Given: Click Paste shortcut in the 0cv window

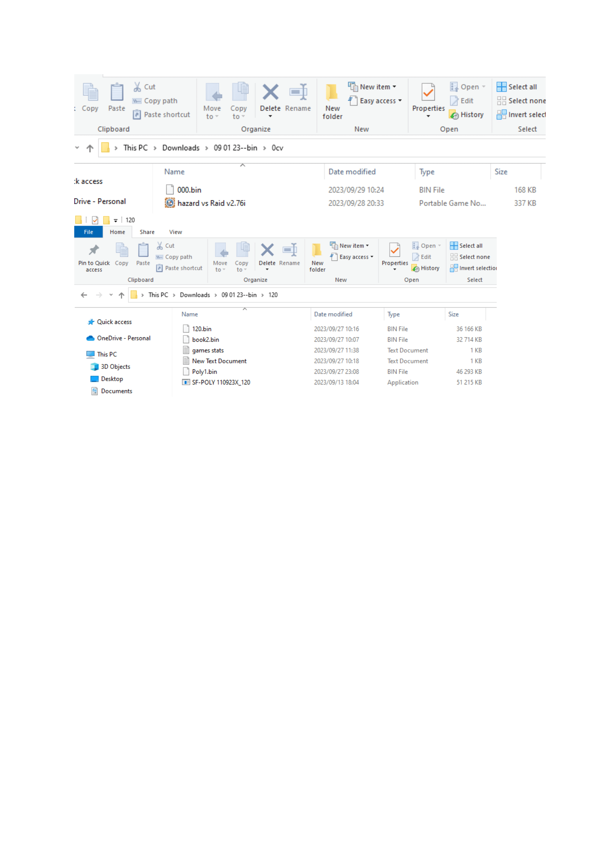Looking at the screenshot, I should pyautogui.click(x=161, y=115).
